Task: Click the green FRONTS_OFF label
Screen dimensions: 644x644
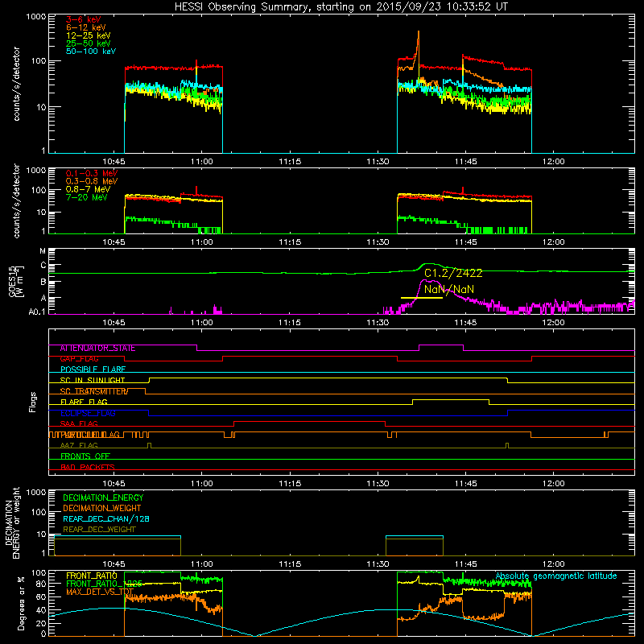Action: [x=85, y=456]
